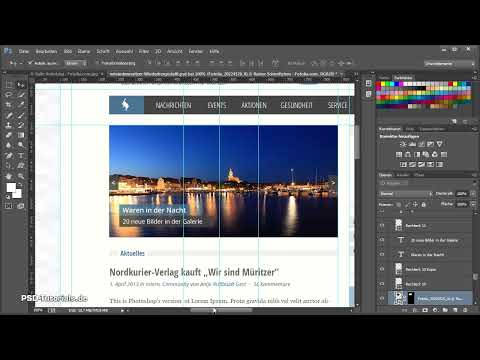Add a Hue/Saturation adjustment
480x360 pixels.
[399, 154]
